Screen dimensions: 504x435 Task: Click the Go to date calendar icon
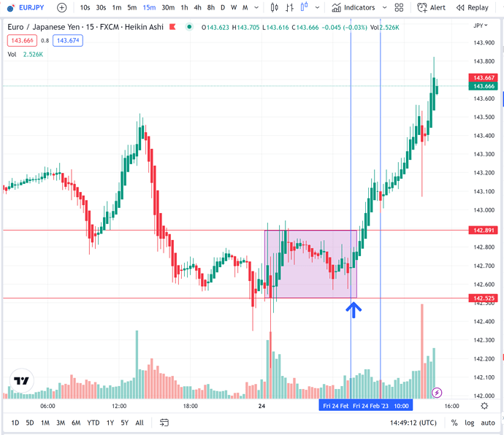click(164, 423)
